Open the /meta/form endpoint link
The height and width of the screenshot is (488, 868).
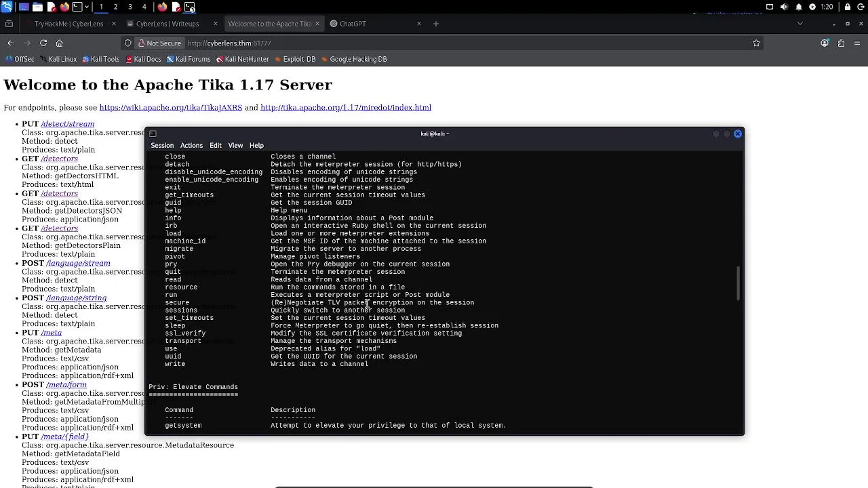[x=66, y=384]
